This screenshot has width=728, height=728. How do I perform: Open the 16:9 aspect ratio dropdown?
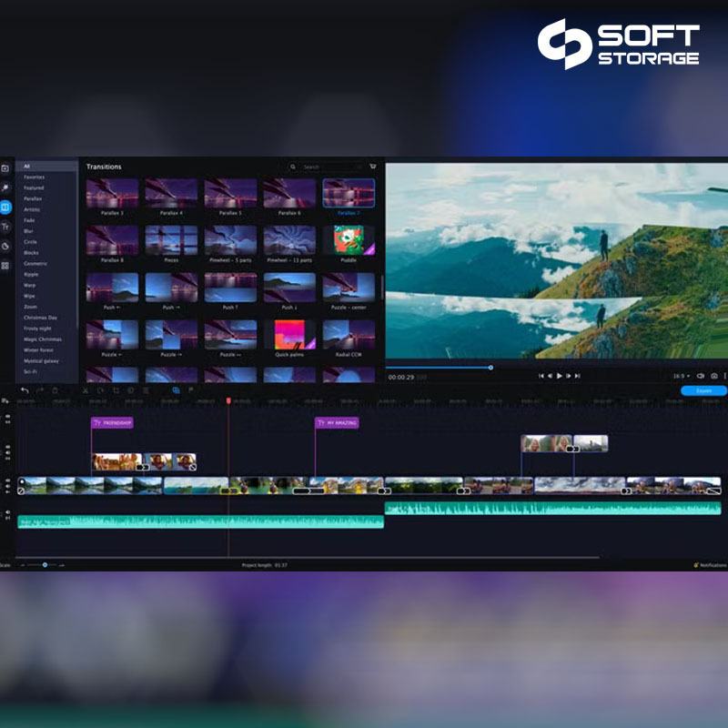(x=681, y=376)
